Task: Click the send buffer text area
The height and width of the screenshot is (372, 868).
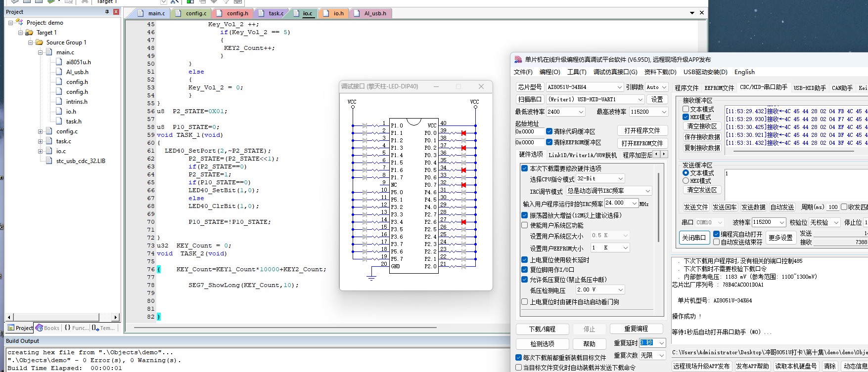Action: [x=796, y=184]
